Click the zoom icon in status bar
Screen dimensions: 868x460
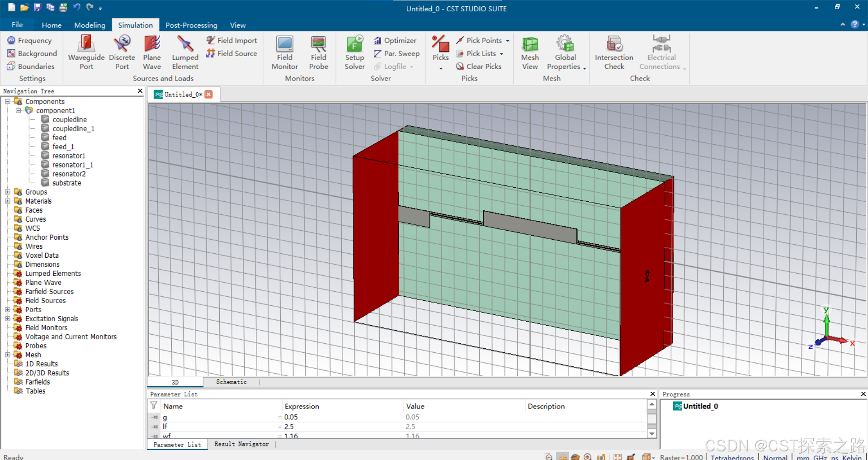click(x=588, y=457)
